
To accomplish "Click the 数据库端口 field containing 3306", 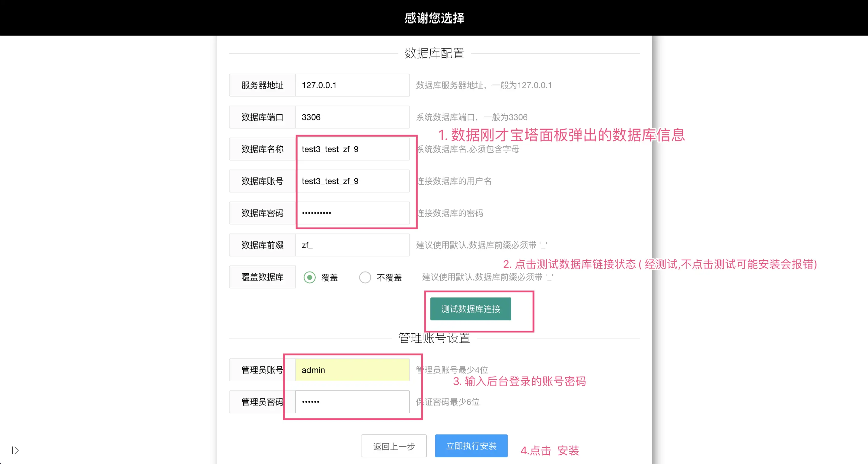I will (352, 117).
